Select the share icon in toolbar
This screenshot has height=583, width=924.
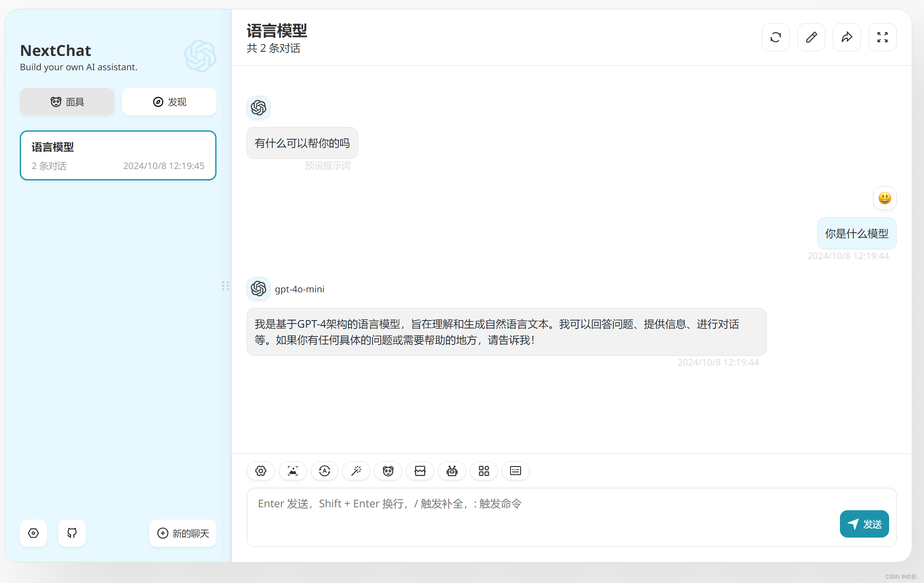[x=847, y=37]
